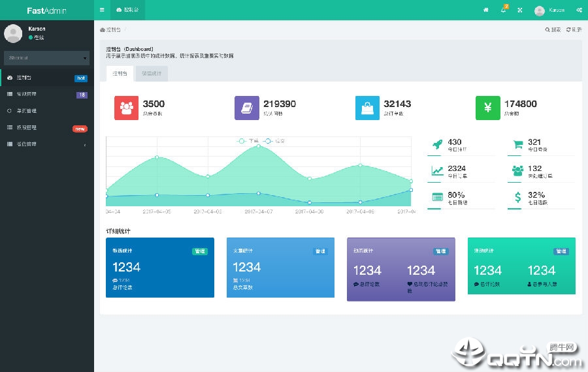Click the green yen icon beside 174800

coord(487,108)
